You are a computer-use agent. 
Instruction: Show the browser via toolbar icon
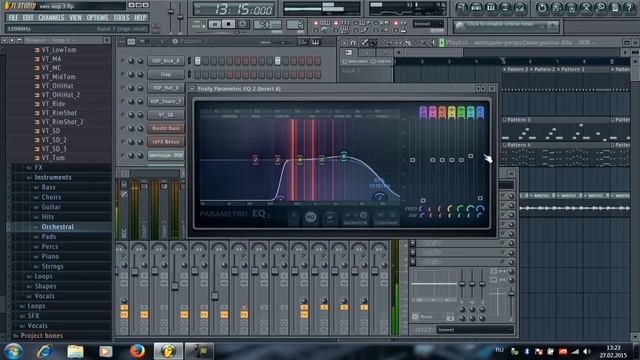tap(505, 8)
